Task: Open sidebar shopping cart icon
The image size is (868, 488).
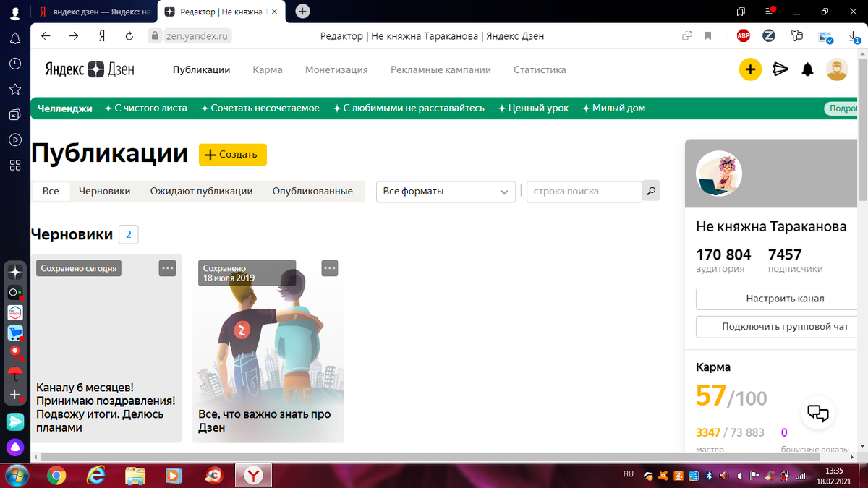Action: coord(14,333)
